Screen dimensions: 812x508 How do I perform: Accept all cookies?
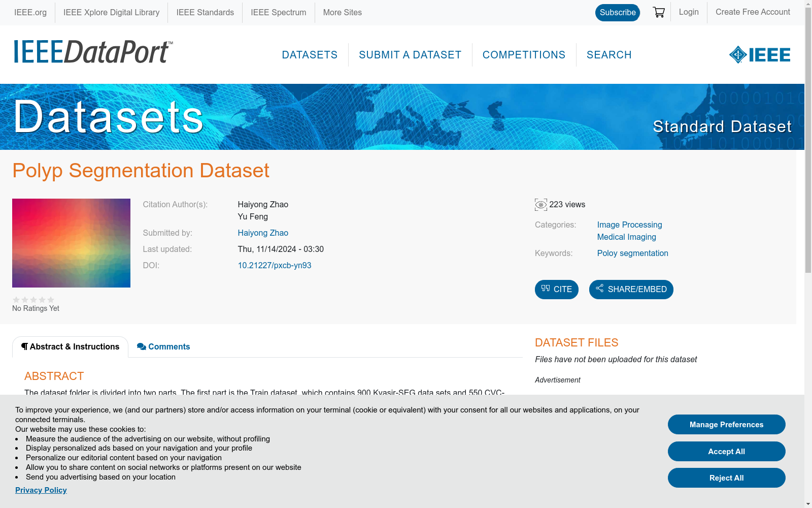[x=727, y=452]
